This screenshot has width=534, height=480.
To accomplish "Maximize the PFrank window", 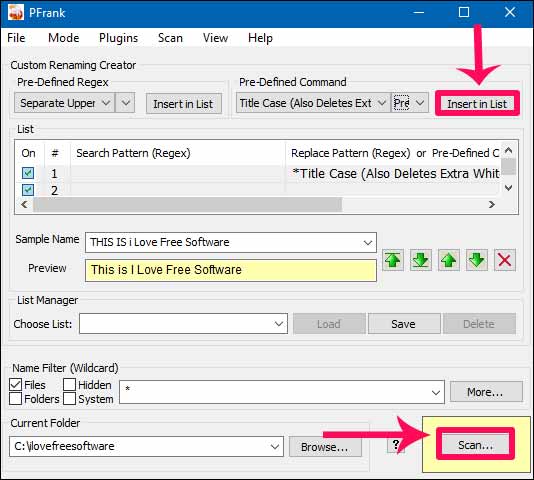I will pos(464,13).
